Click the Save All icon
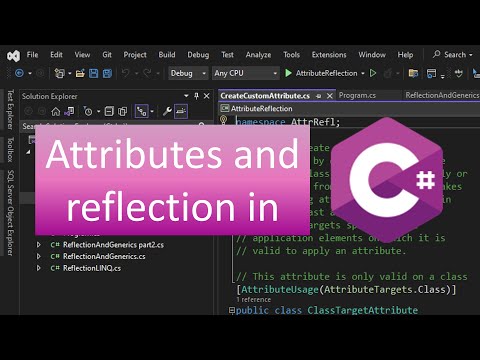This screenshot has width=480, height=360. (107, 73)
